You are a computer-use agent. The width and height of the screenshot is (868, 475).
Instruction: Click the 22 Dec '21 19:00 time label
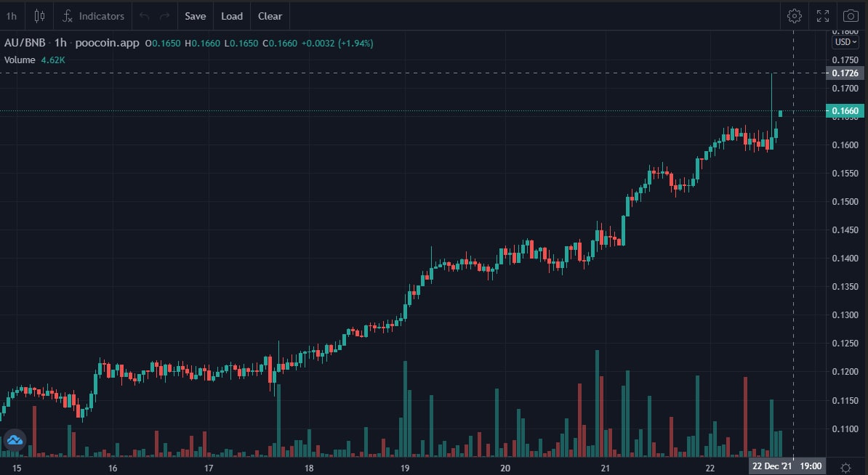point(789,466)
